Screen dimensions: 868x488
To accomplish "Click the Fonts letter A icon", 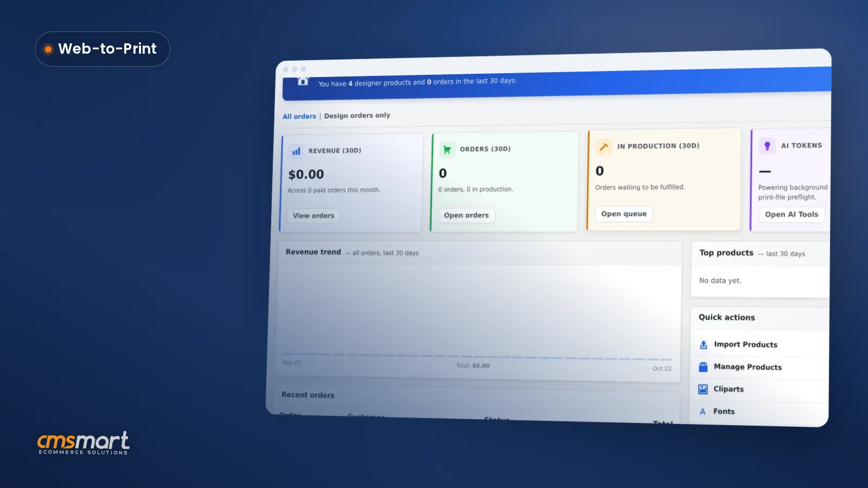I will tap(703, 412).
